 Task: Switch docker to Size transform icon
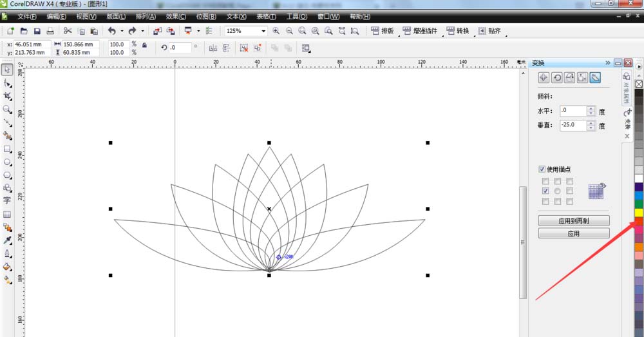[582, 78]
